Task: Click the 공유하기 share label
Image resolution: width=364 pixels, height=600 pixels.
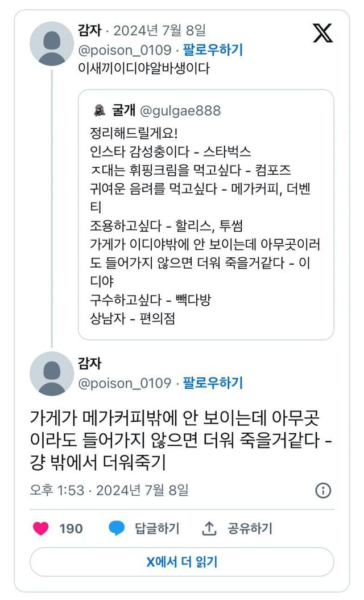Action: pyautogui.click(x=250, y=528)
